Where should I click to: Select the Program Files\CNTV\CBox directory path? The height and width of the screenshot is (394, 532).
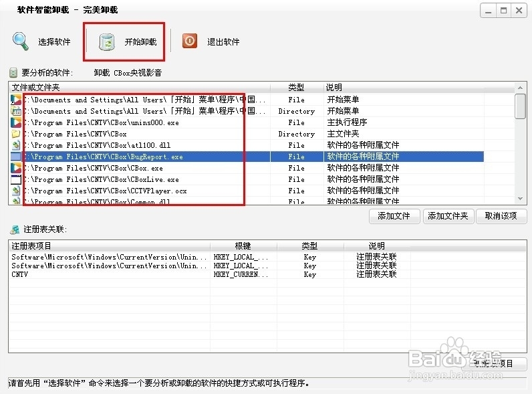click(75, 134)
